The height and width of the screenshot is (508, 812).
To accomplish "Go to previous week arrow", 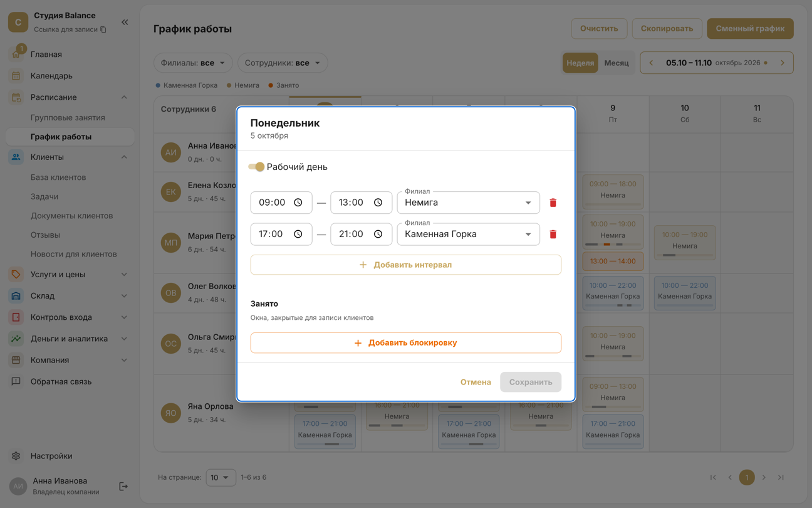I will pos(651,63).
